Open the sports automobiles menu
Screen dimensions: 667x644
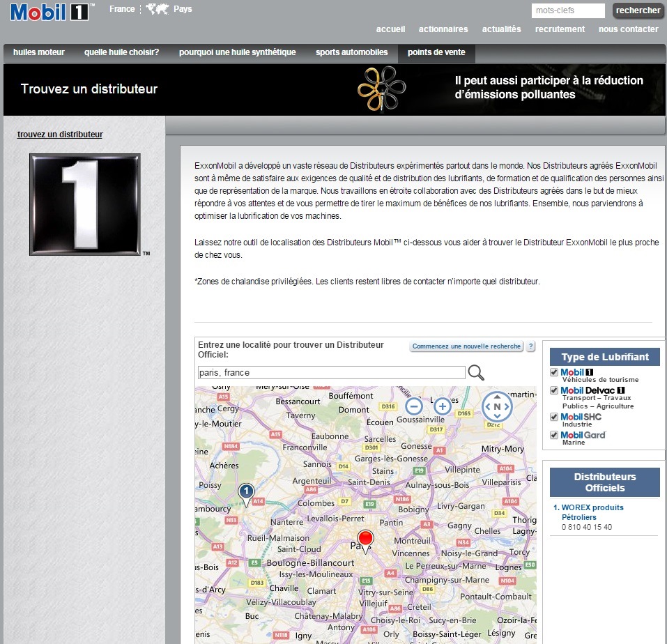(x=352, y=52)
